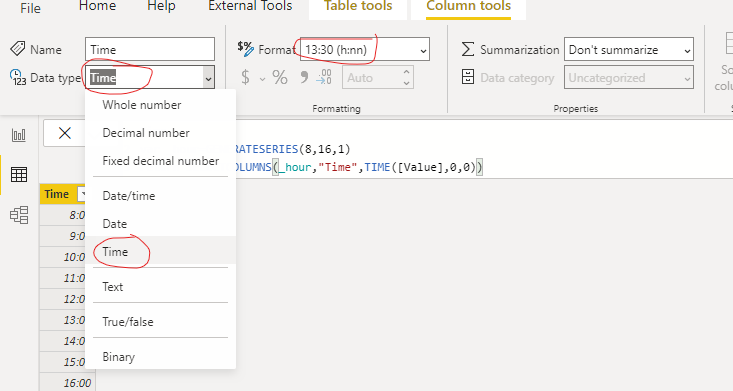Select Text data type
Viewport: 733px width, 391px height.
tap(160, 287)
